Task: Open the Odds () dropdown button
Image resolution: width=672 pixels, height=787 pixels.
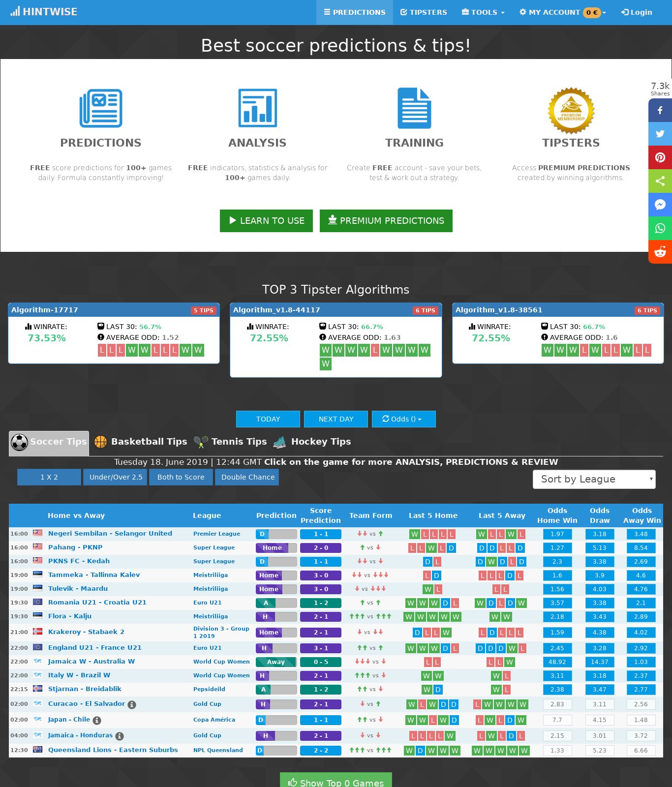Action: (x=404, y=419)
